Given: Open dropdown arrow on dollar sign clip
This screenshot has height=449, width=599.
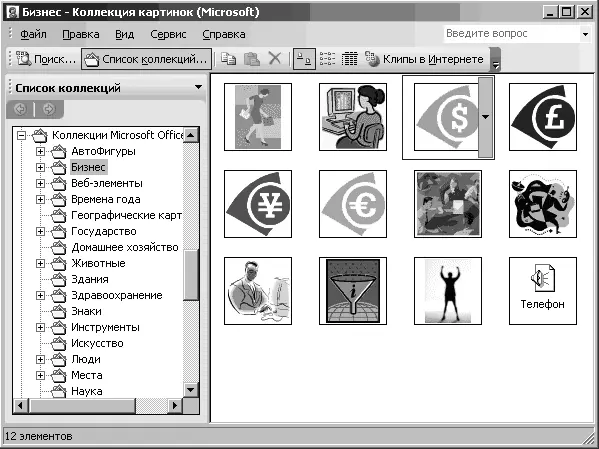Looking at the screenshot, I should 486,117.
